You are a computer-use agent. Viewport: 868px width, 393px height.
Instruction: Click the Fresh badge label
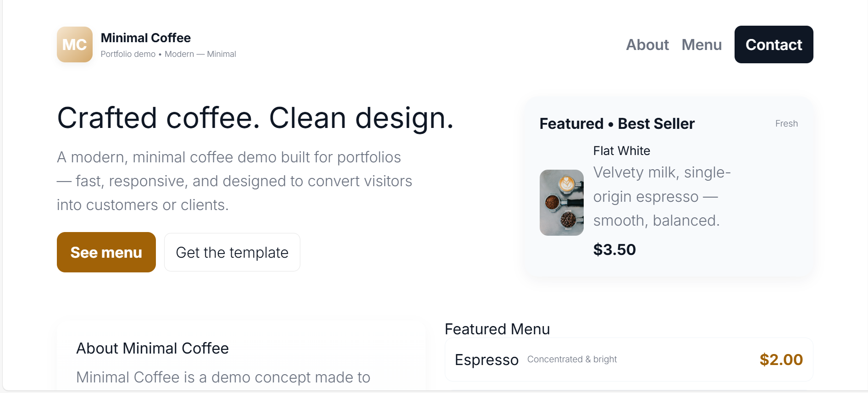(x=786, y=123)
